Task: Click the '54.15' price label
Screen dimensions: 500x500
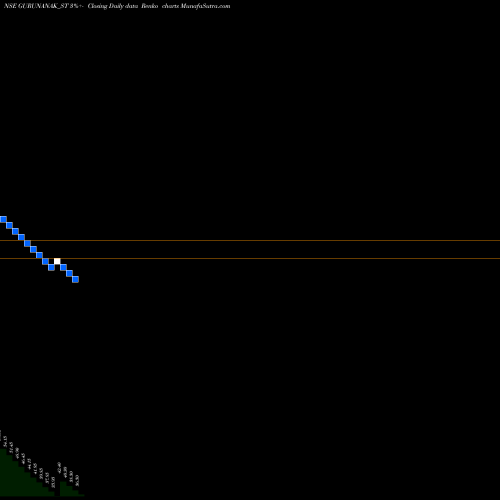Action: [5, 441]
